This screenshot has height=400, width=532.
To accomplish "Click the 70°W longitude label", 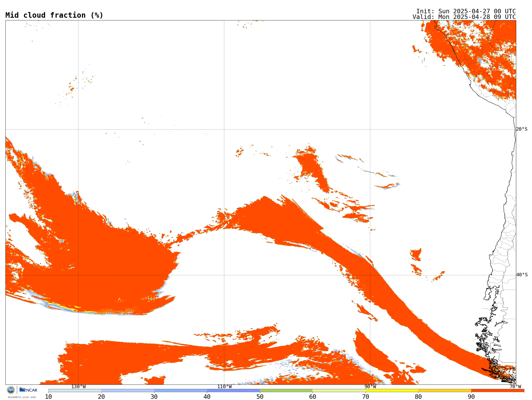I will 515,387.
